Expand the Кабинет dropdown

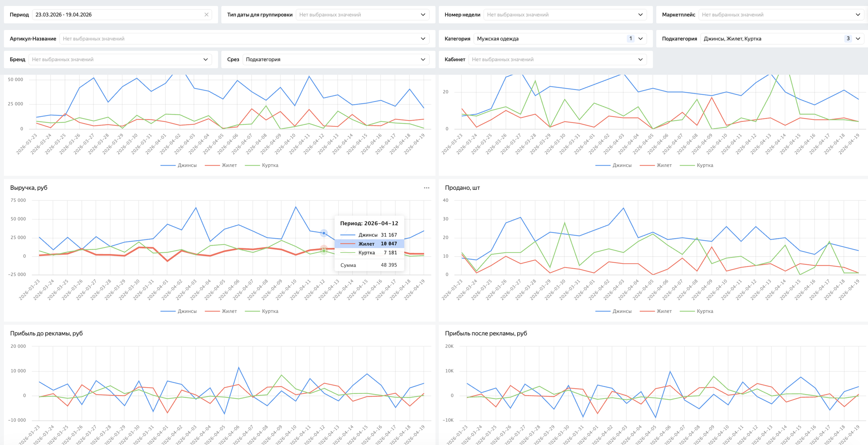click(557, 59)
